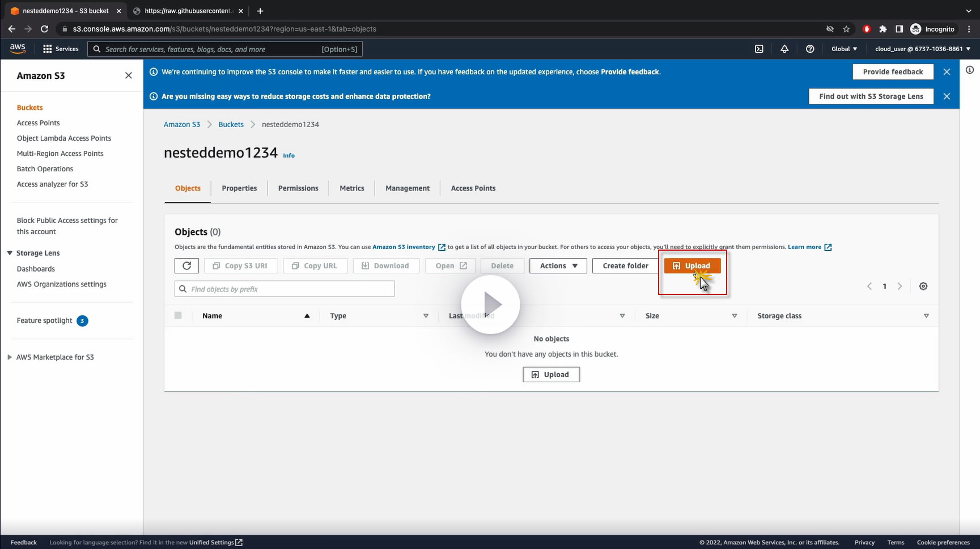Screen dimensions: 980x549
Task: Open the Global region dropdown
Action: pos(844,49)
